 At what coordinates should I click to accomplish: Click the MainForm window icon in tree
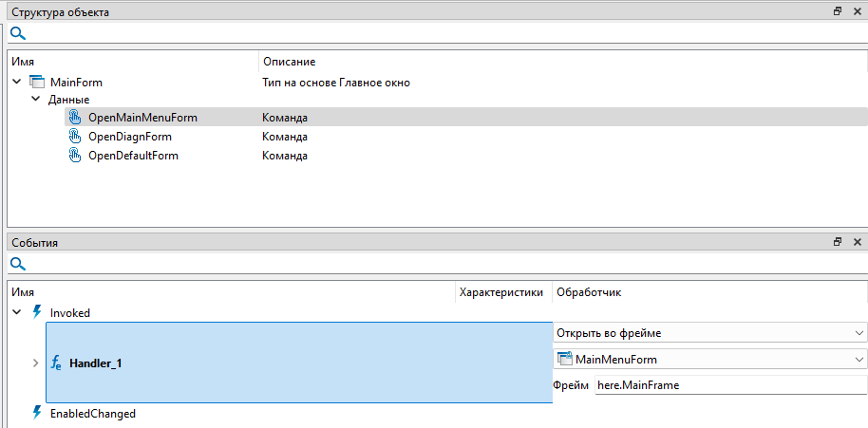(x=37, y=83)
